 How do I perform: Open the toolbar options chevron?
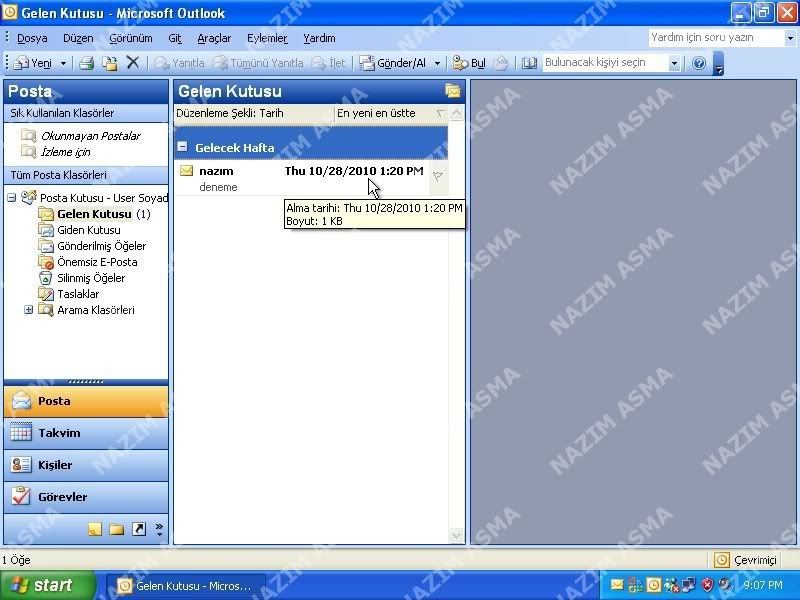coord(718,64)
